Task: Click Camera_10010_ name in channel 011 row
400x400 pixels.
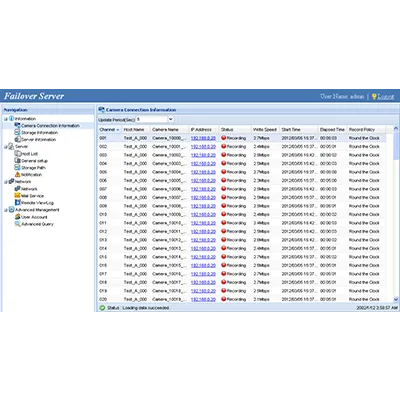Action: (168, 223)
